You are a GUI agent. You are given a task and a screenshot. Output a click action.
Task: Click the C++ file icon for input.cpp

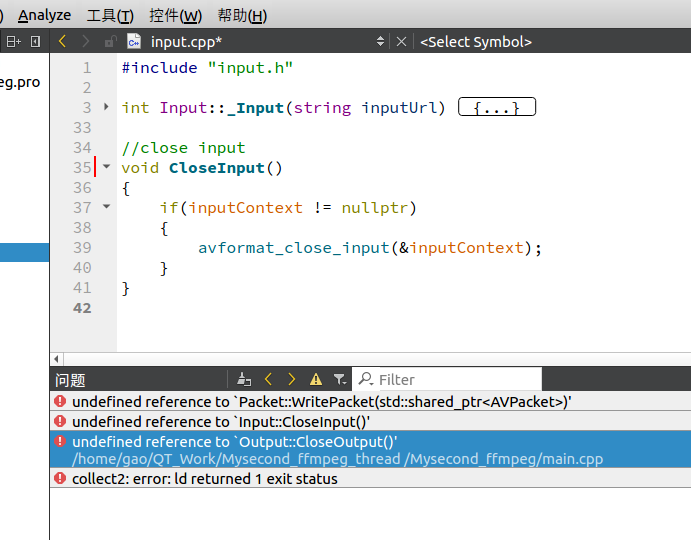coord(134,41)
